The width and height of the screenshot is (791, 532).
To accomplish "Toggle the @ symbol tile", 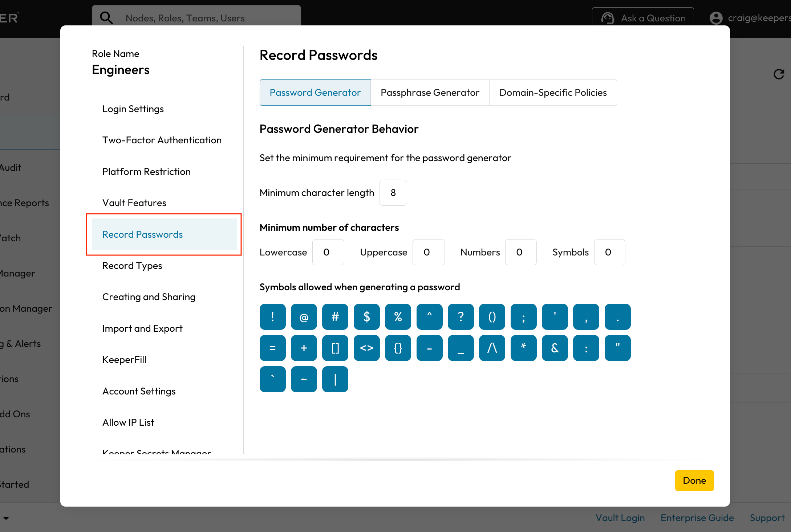I will pos(304,317).
